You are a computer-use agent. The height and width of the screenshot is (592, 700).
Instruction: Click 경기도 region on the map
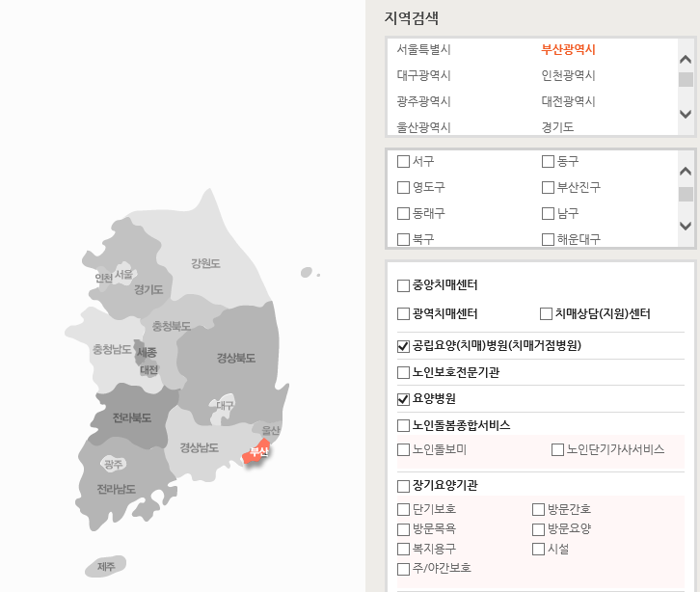[148, 290]
